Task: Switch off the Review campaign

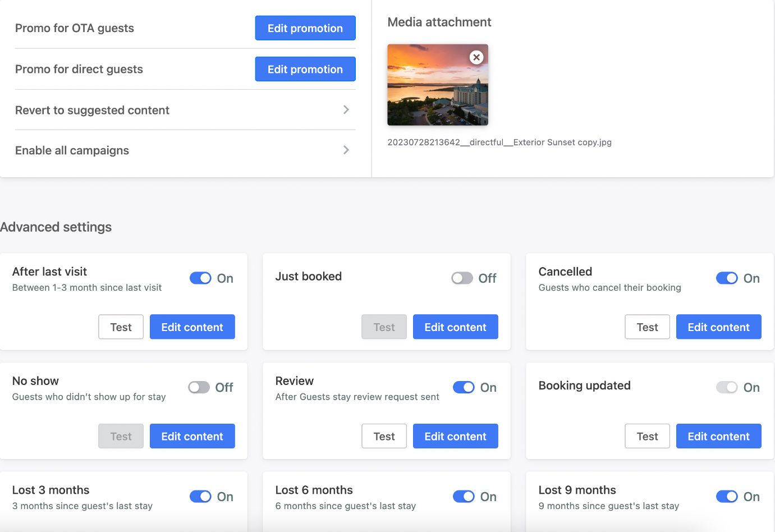Action: click(x=464, y=387)
